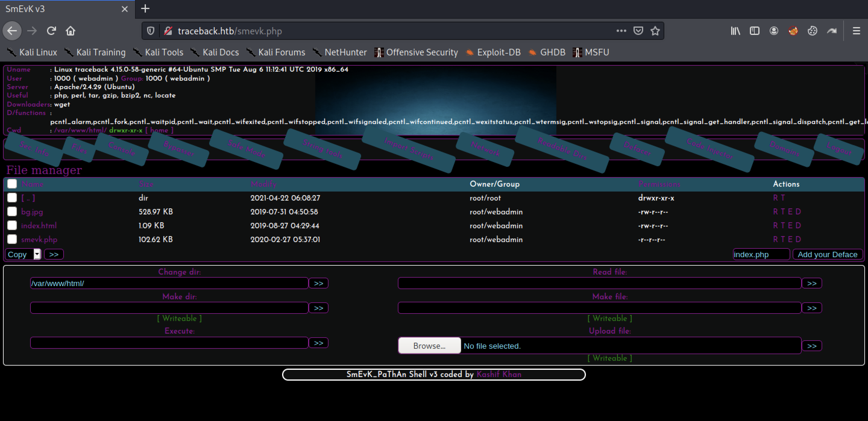
Task: Go back with the browser back arrow
Action: pyautogui.click(x=12, y=31)
